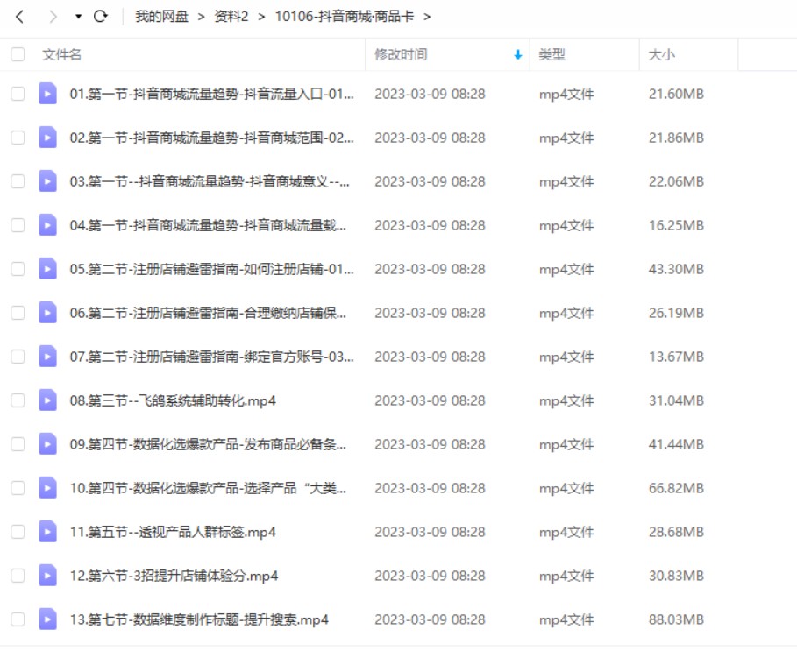The width and height of the screenshot is (797, 672).
Task: Select file name 05.第二节-注册店铺避雷指南-如何注册店铺
Action: 212,269
